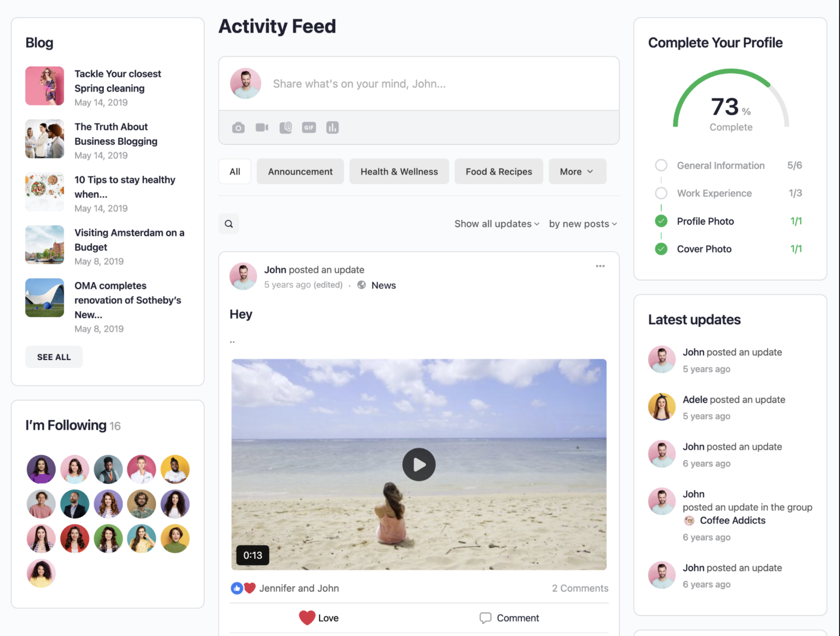This screenshot has width=840, height=636.
Task: Open the by new posts sort dropdown
Action: [x=582, y=224]
